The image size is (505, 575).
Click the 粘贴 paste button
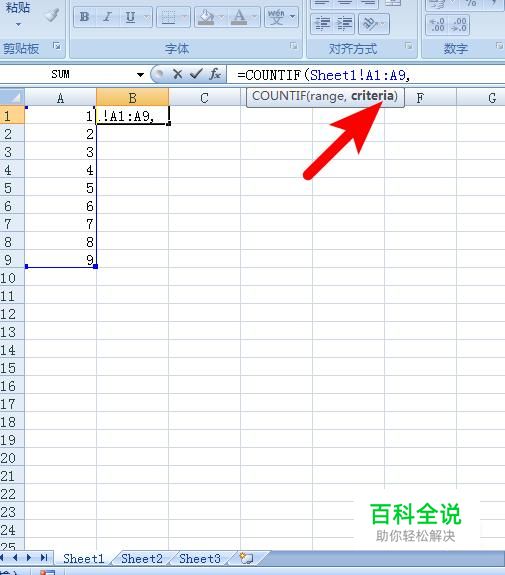pyautogui.click(x=18, y=7)
